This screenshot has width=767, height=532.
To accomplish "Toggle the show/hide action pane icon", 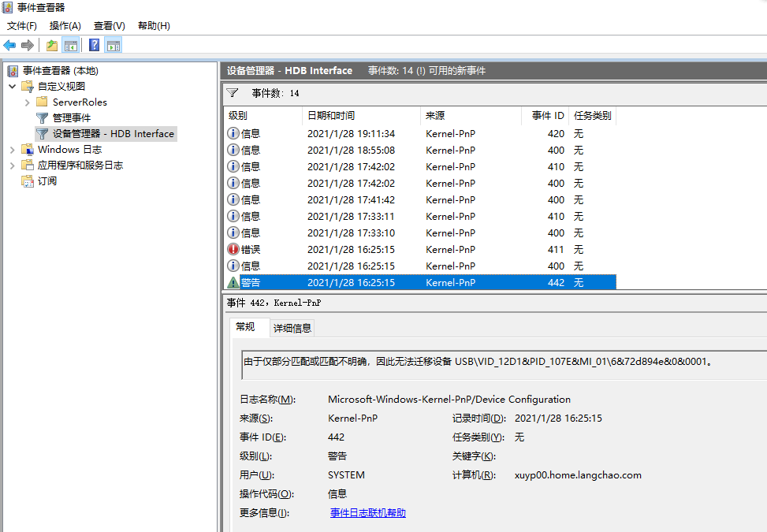I will coord(114,46).
